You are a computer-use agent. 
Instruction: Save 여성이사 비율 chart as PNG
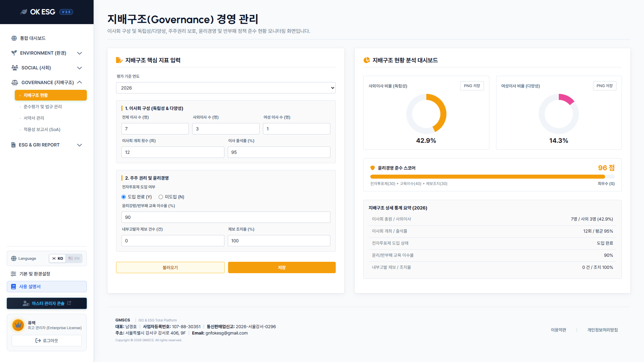pos(604,86)
